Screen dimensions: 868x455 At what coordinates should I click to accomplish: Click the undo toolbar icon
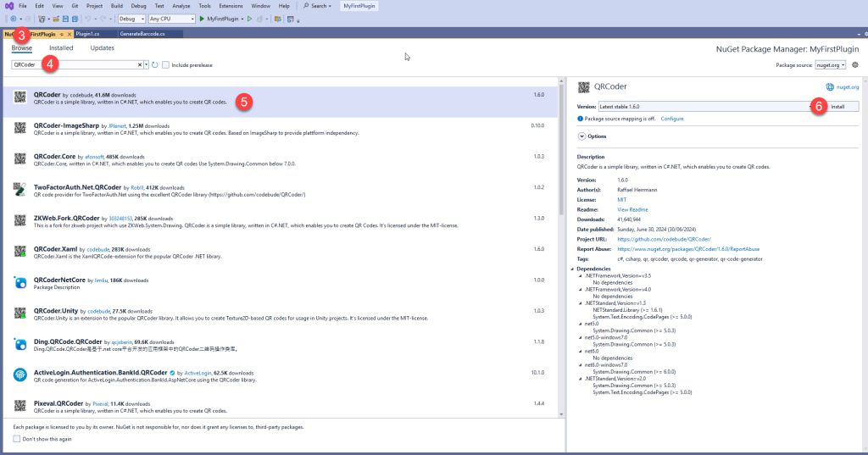87,19
